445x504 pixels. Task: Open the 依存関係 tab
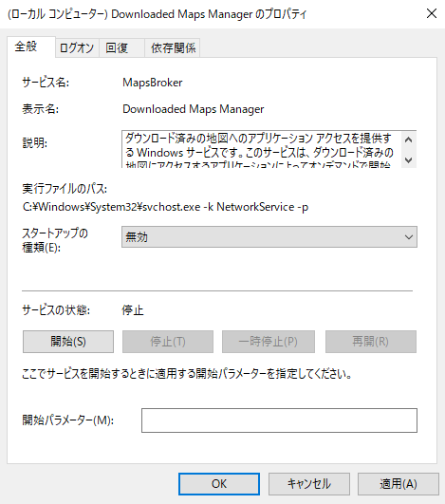pyautogui.click(x=173, y=47)
